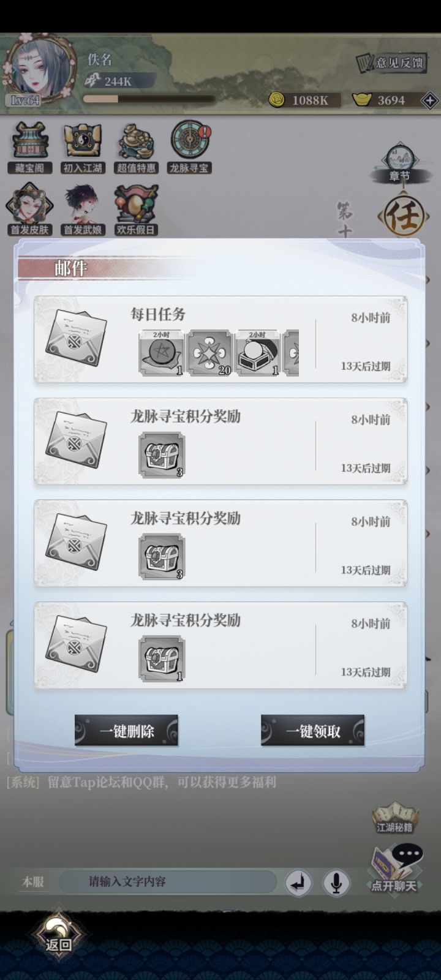Open the 藏宝阁 treasure pavilion icon

(29, 148)
